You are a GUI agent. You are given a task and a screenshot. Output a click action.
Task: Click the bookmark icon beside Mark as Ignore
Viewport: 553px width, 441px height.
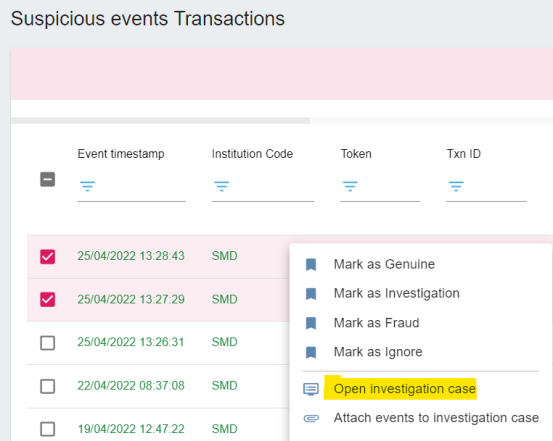coord(311,352)
